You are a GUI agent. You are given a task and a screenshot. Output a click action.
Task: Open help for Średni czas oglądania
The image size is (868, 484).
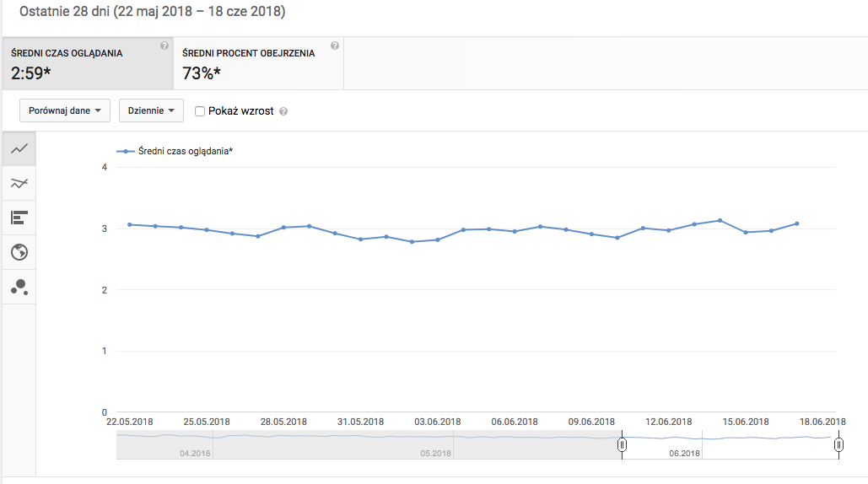(164, 46)
